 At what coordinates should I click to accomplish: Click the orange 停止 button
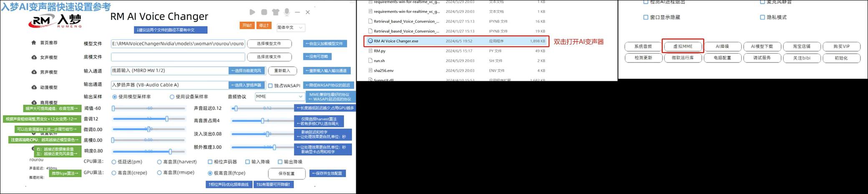click(x=264, y=25)
